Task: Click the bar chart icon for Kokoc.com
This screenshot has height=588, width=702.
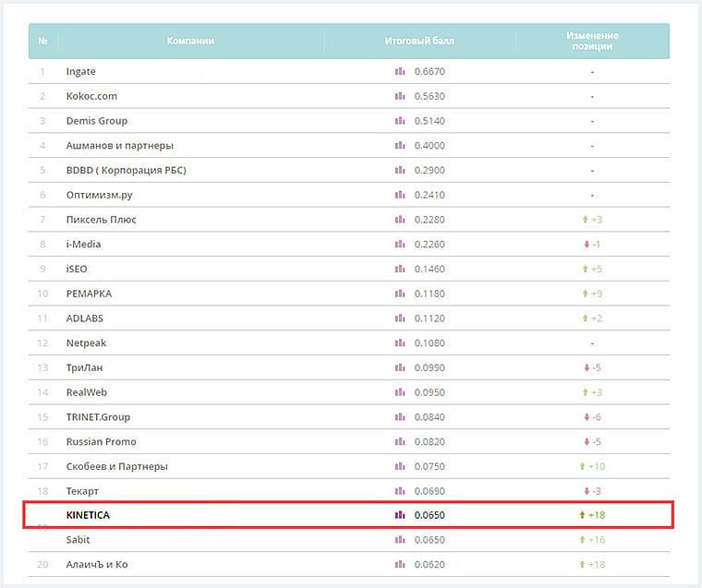Action: click(x=400, y=96)
